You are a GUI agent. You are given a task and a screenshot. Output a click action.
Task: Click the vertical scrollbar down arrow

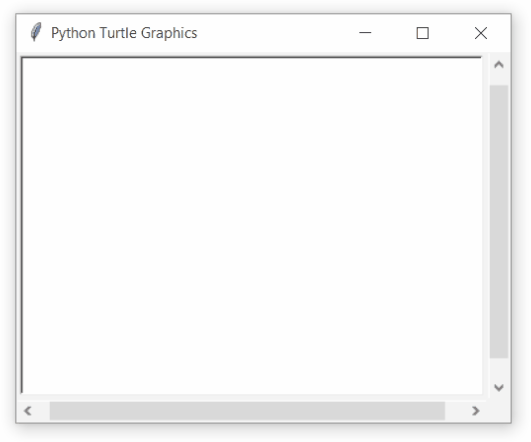tap(498, 387)
